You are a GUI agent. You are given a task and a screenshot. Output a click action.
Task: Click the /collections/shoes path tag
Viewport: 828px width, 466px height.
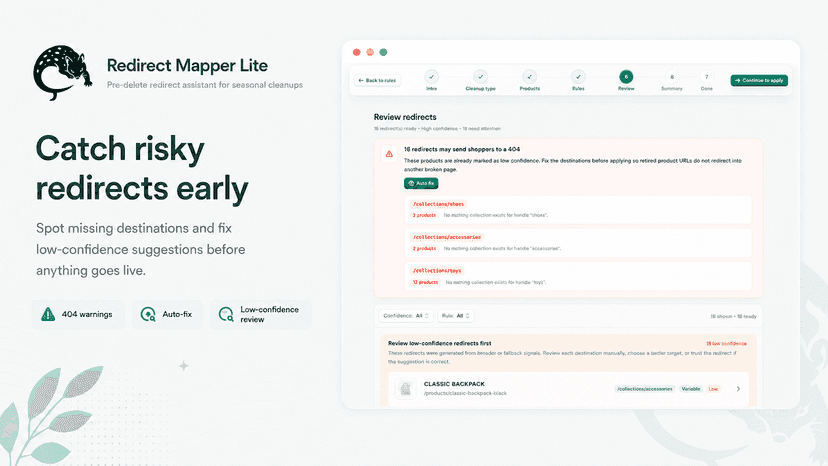point(438,204)
